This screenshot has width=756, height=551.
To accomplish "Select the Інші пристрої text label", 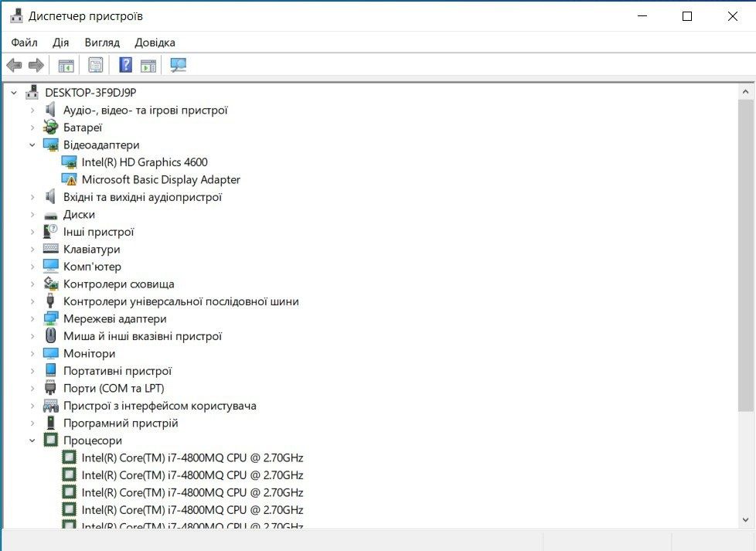I will [x=98, y=232].
